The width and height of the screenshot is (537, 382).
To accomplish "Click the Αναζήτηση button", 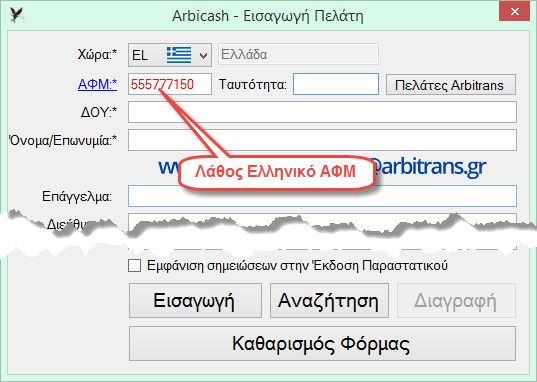I will 329,300.
